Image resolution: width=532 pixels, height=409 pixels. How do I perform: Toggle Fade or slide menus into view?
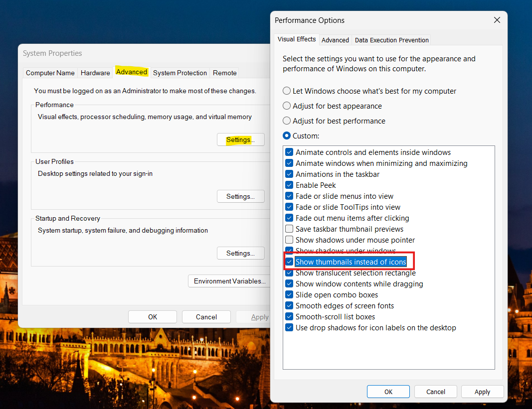click(289, 196)
